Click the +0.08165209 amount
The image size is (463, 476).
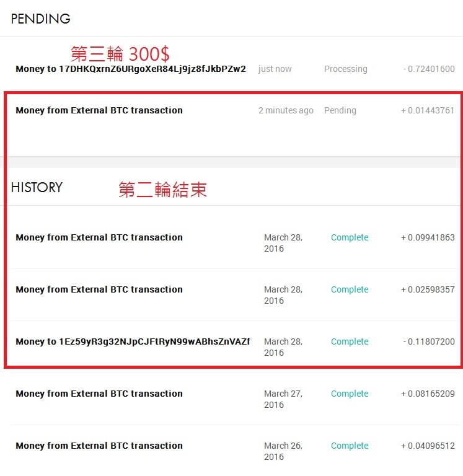[428, 394]
